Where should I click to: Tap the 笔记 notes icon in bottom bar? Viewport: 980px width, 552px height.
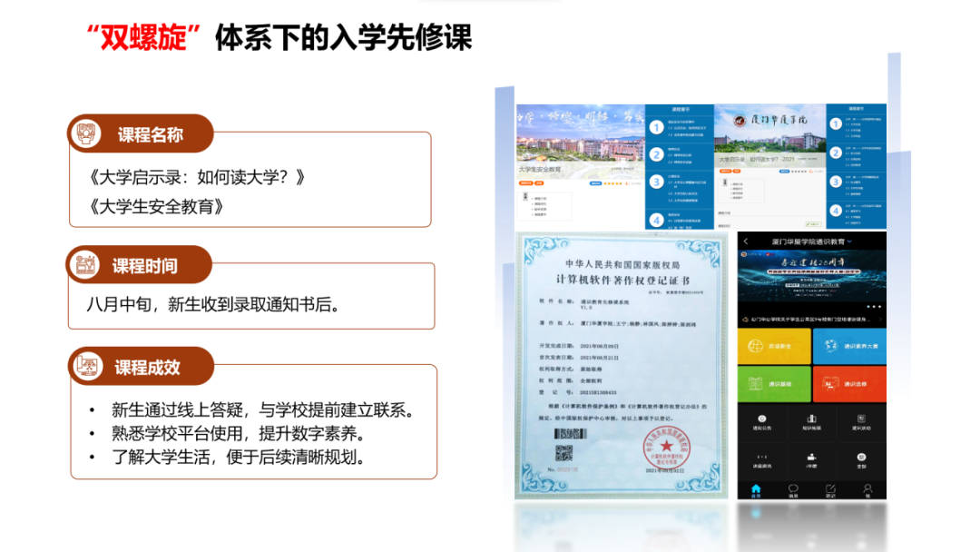tap(830, 489)
